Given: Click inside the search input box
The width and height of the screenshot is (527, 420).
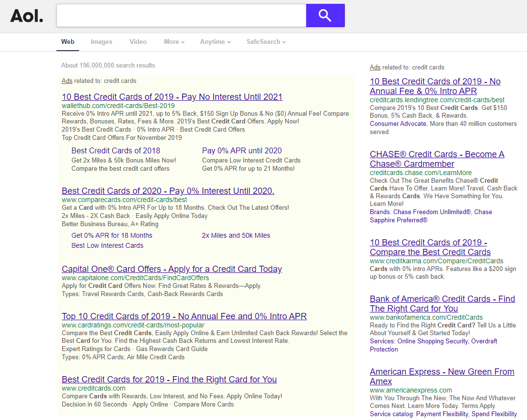Looking at the screenshot, I should pos(181,15).
